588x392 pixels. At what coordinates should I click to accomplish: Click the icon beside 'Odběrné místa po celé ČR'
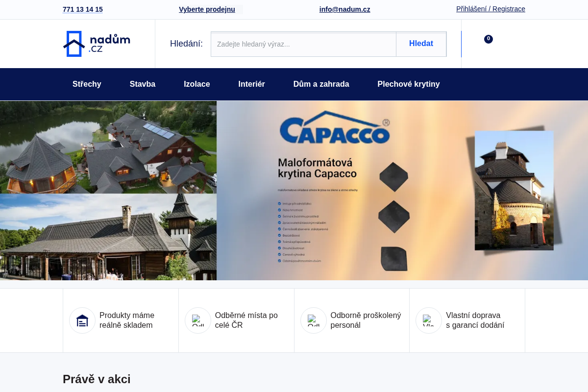coord(198,320)
